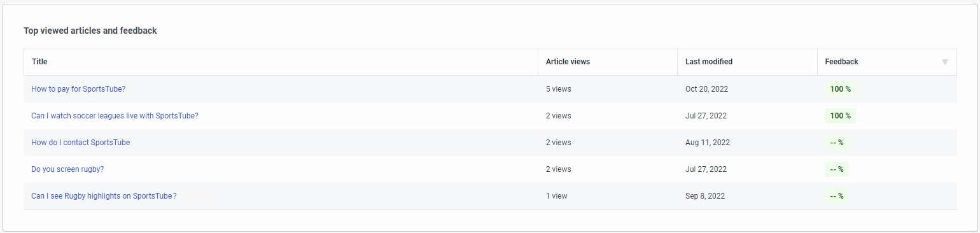
Task: Sort by the Feedback arrow icon
Action: (x=944, y=62)
